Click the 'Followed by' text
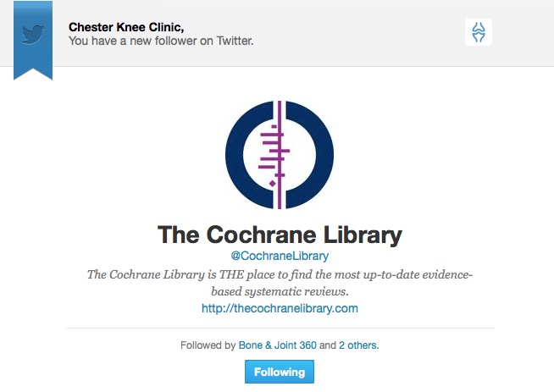 click(208, 345)
